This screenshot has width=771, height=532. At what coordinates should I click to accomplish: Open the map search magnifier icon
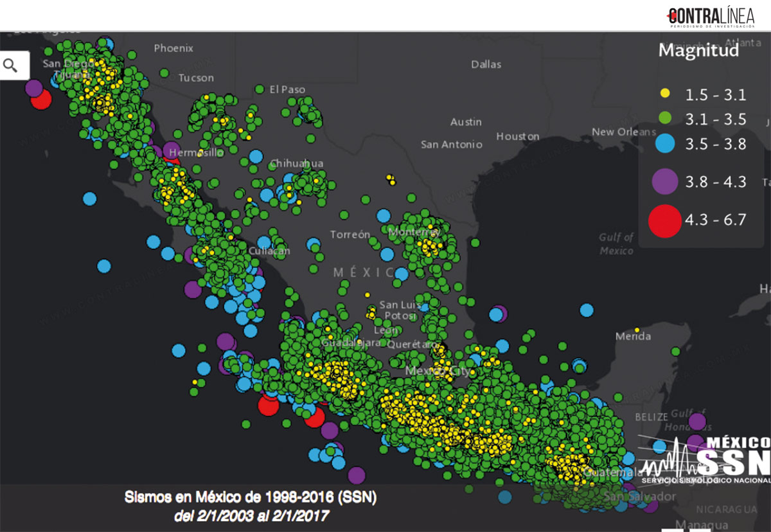(x=11, y=65)
